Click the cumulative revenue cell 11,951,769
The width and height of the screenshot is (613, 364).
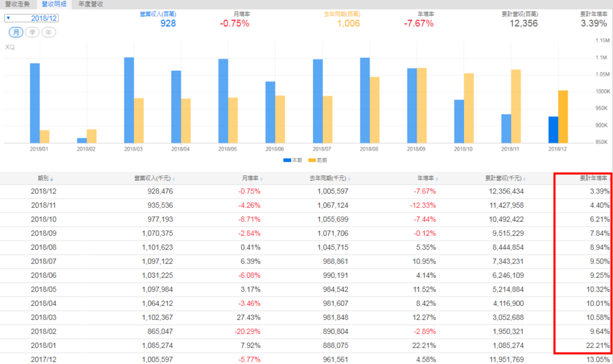[x=506, y=360]
